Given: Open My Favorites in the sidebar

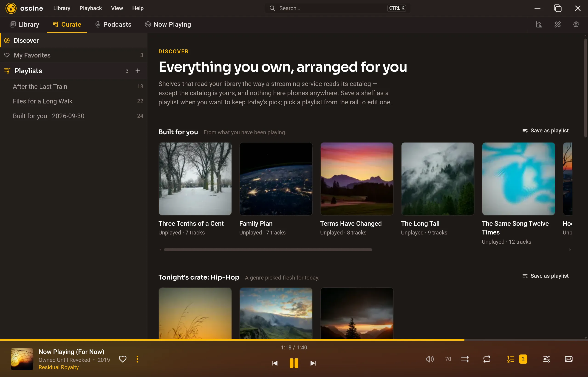Looking at the screenshot, I should point(74,55).
